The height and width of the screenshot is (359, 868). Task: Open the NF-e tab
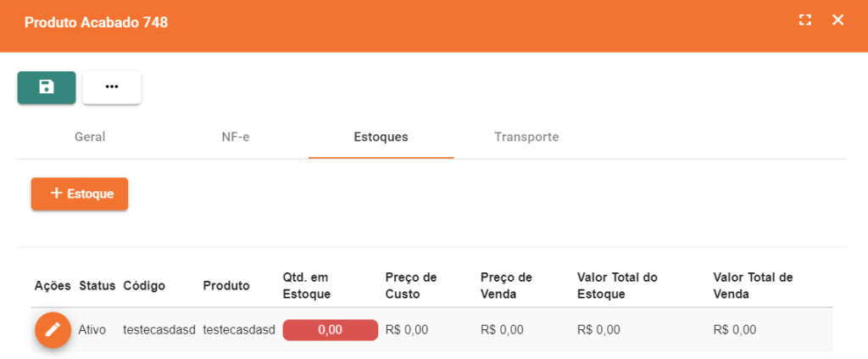coord(236,137)
